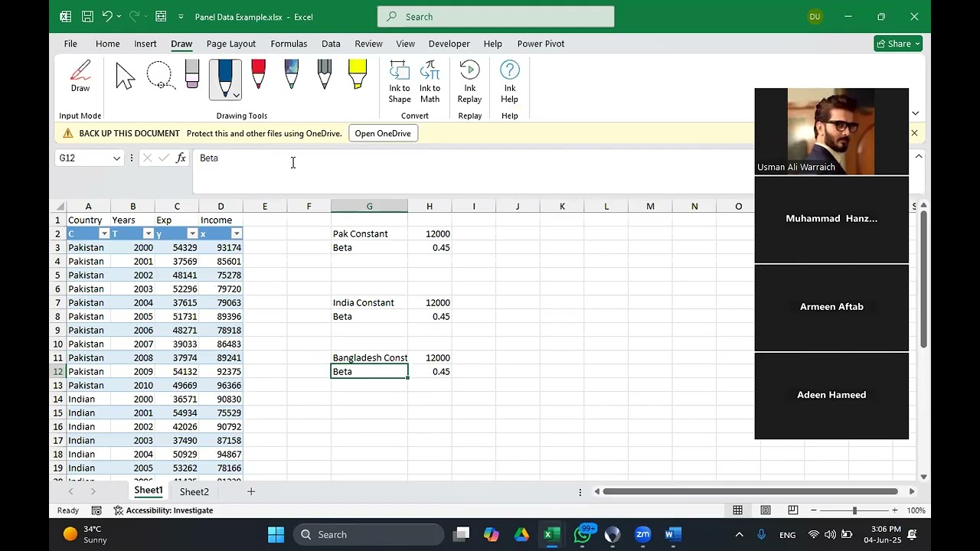
Task: Select cell containing Bangladesh Const
Action: tap(369, 358)
